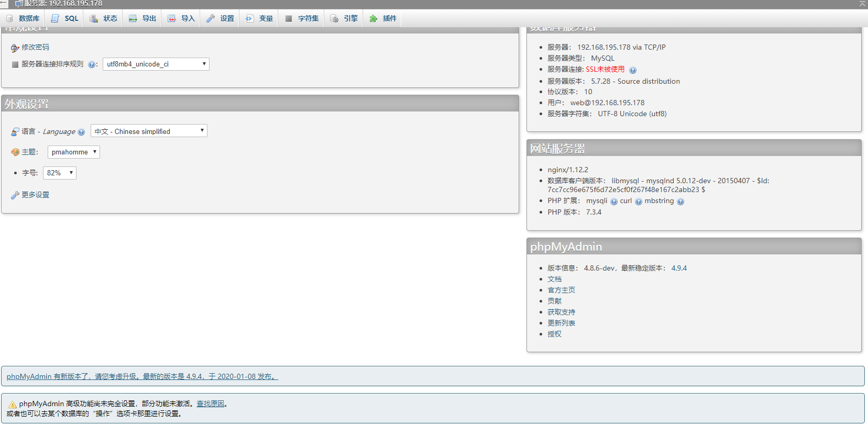The width and height of the screenshot is (868, 425).
Task: Open help icon beside SSL未被使用
Action: [633, 70]
